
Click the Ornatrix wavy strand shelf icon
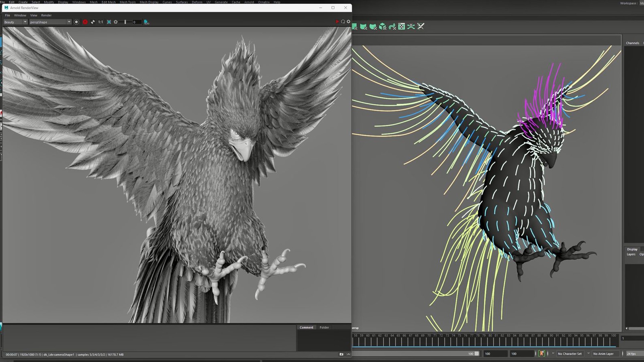click(392, 26)
